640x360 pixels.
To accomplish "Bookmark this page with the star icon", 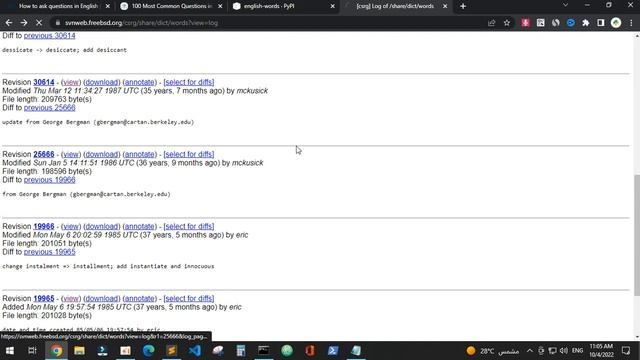I will point(507,23).
